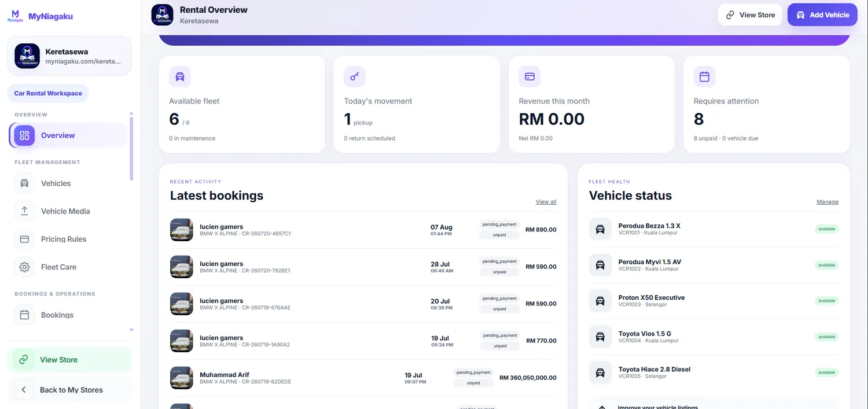The height and width of the screenshot is (409, 868).
Task: Click the Keretasewa store card in sidebar
Action: [69, 56]
